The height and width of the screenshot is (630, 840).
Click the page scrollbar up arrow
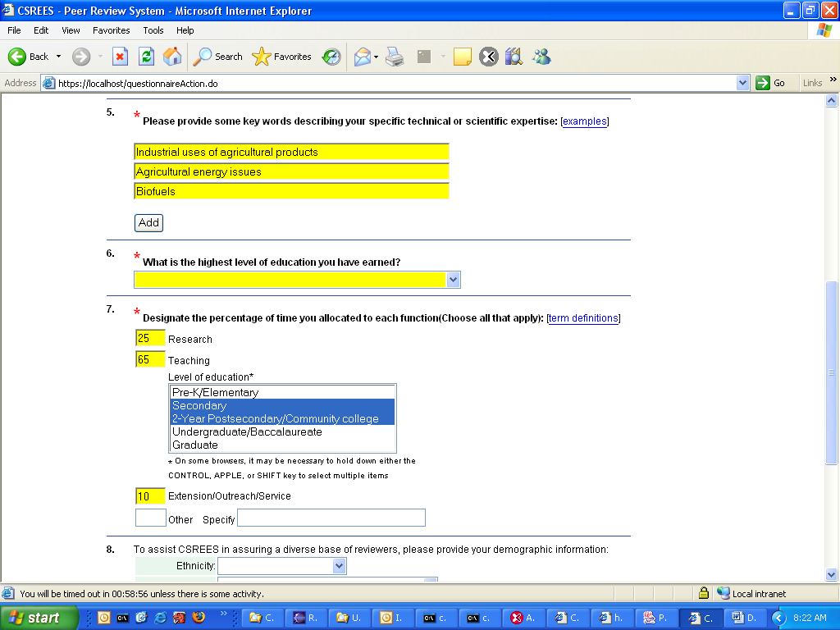(832, 100)
